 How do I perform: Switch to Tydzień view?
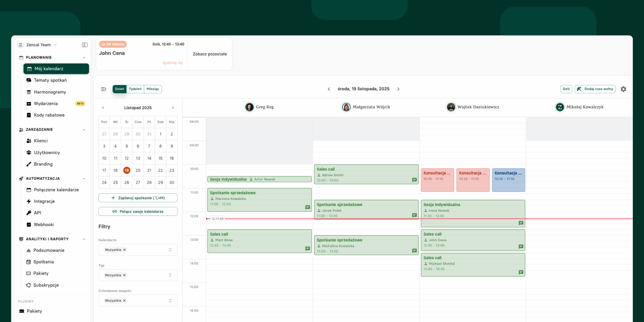tap(135, 89)
